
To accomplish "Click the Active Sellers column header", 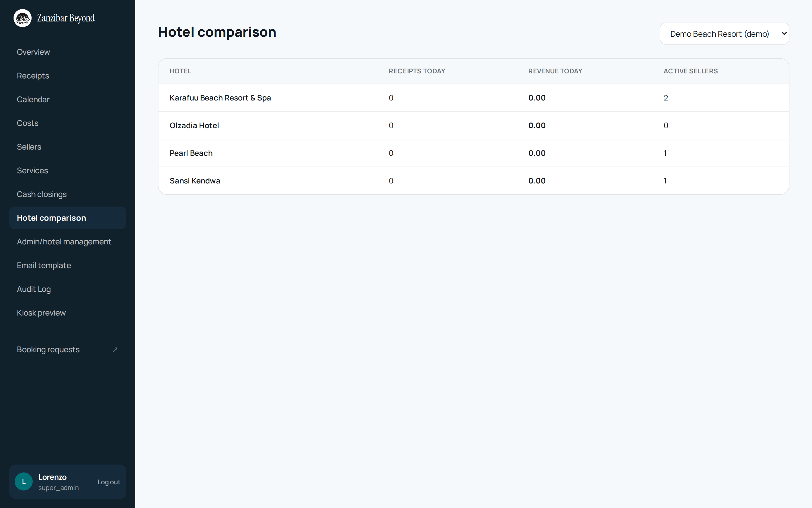I will pos(690,71).
